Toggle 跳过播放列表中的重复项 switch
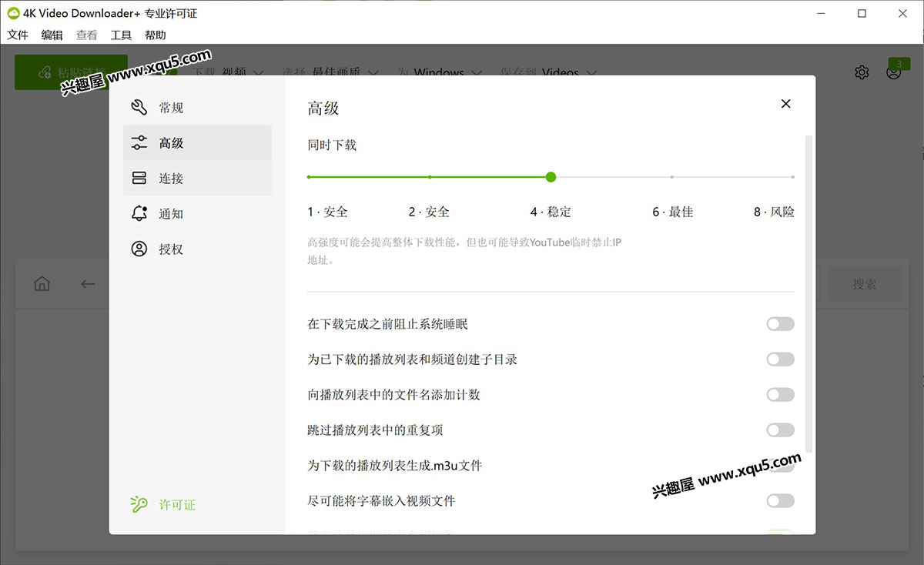The width and height of the screenshot is (924, 565). tap(780, 430)
